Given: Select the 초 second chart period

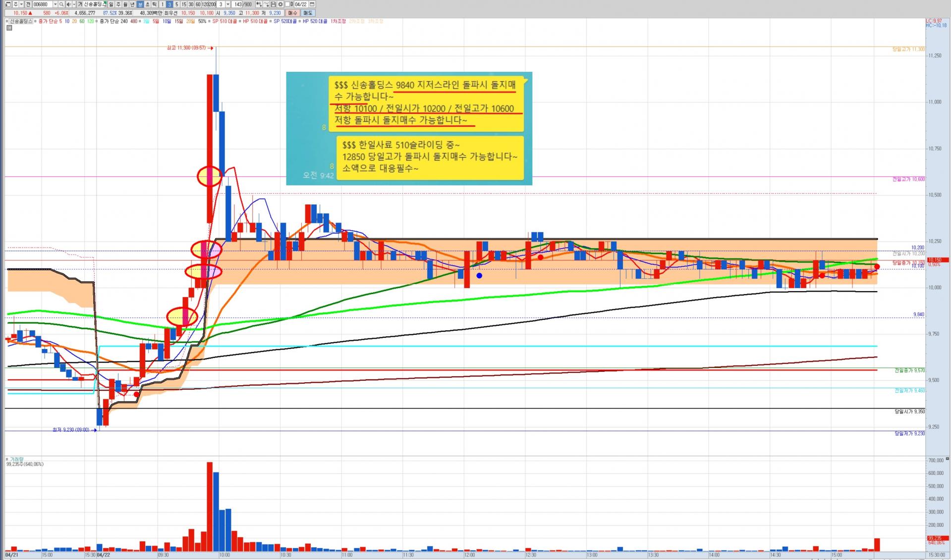Looking at the screenshot, I should coord(147,4).
